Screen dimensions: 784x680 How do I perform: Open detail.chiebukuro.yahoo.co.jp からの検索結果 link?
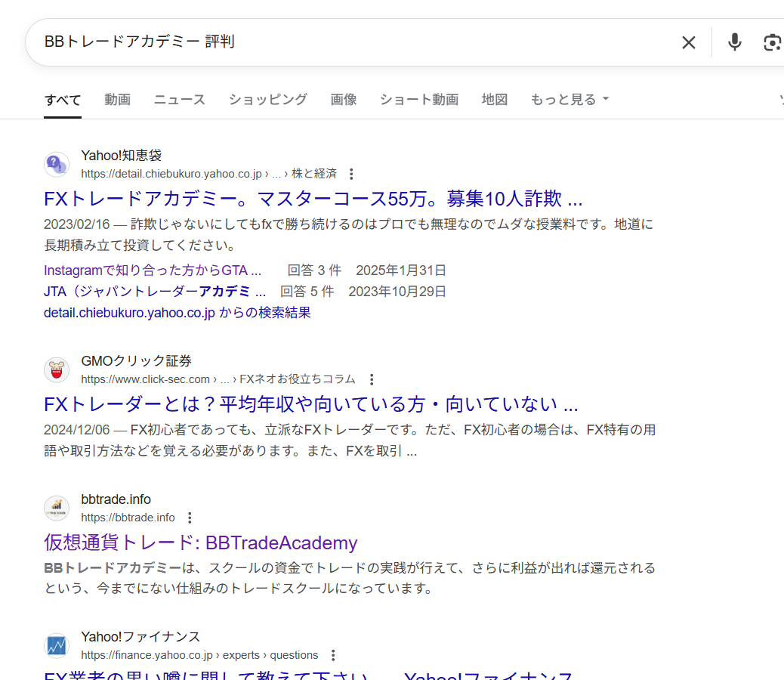pyautogui.click(x=177, y=313)
